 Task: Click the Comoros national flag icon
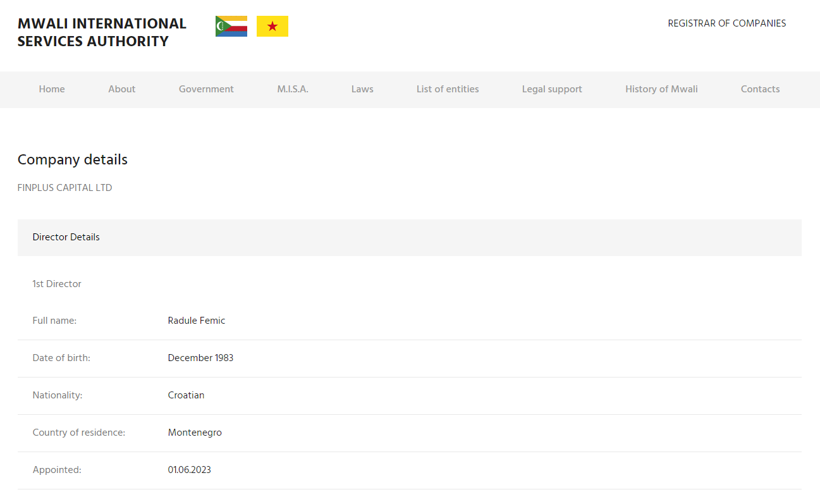click(x=231, y=27)
